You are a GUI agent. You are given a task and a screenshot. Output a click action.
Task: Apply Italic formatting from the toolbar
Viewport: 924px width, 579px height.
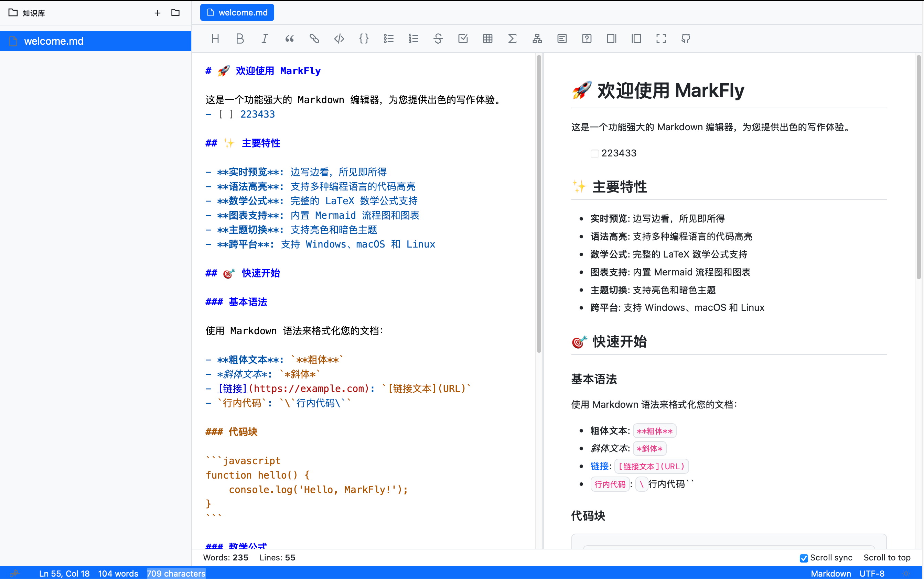265,38
